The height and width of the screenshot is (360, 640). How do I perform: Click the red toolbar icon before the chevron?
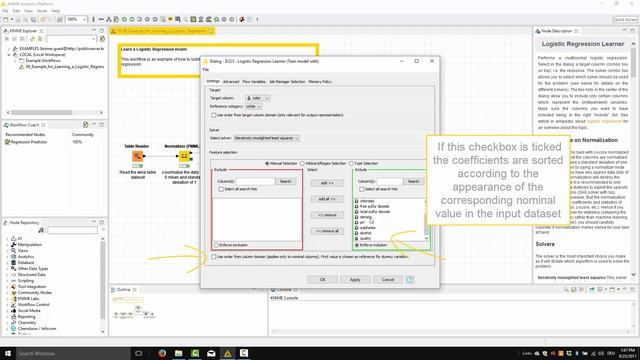coord(242,19)
